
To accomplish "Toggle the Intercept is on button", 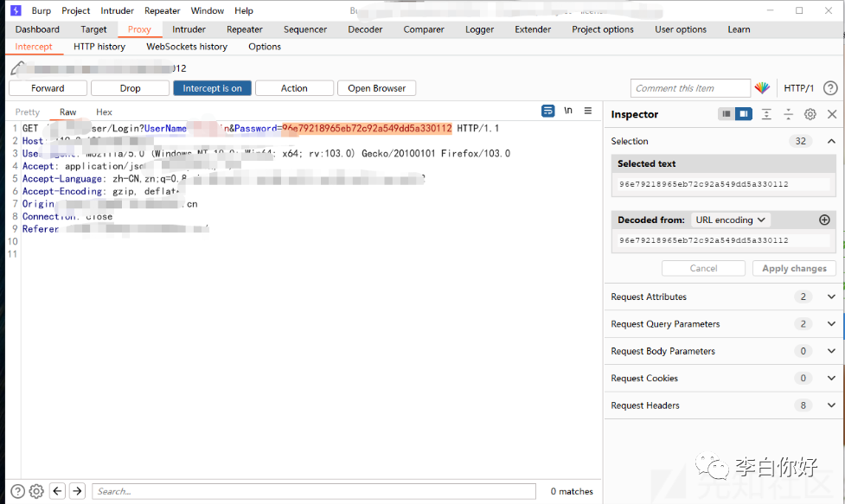I will pyautogui.click(x=212, y=88).
